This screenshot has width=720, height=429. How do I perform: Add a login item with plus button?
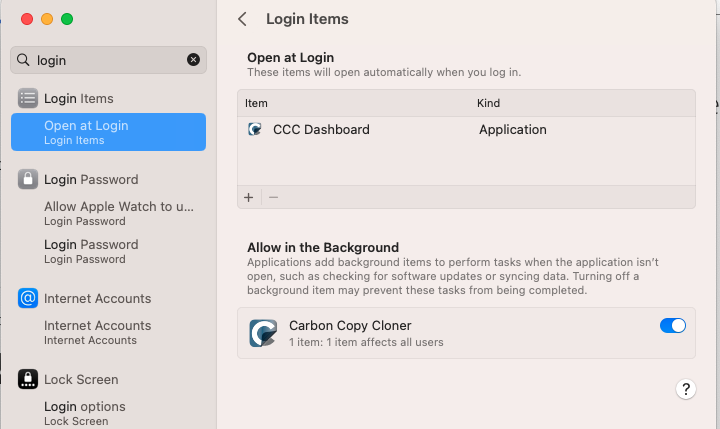click(249, 197)
